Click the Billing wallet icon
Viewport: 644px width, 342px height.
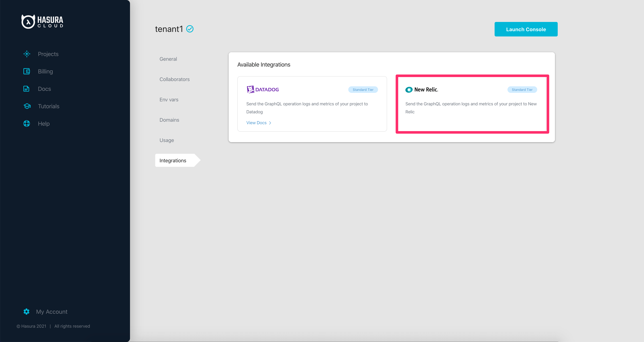(x=27, y=71)
